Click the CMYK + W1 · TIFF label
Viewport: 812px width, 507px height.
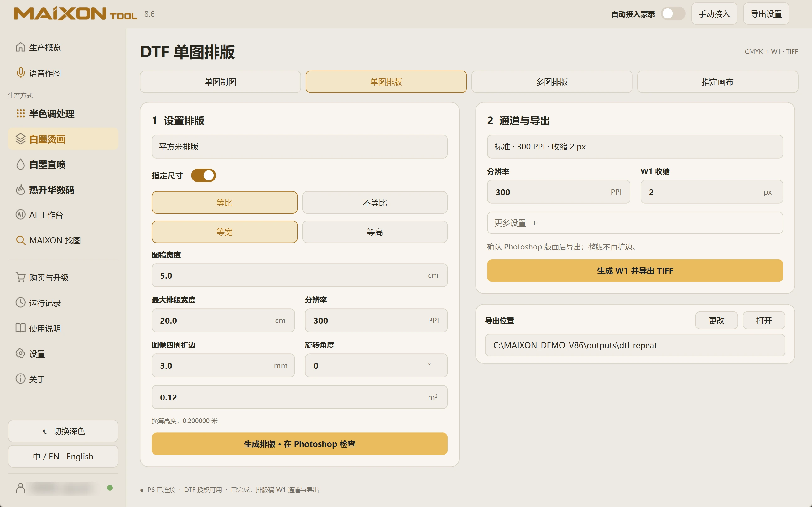(x=771, y=52)
